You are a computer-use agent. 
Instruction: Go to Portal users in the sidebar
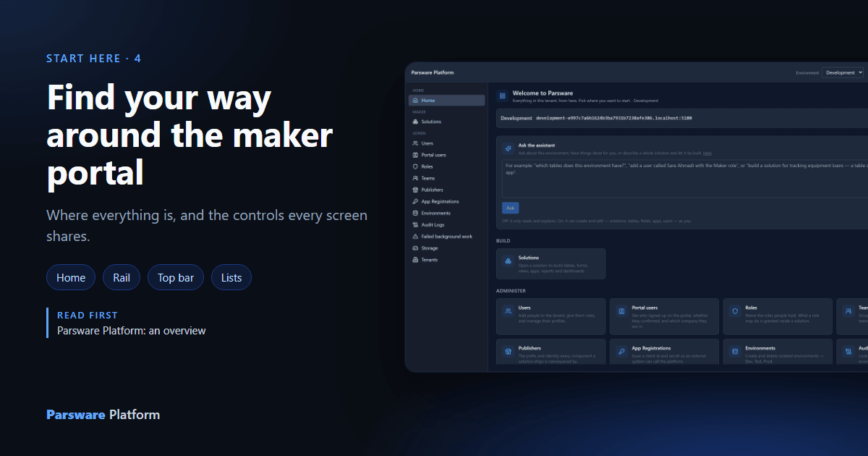[x=446, y=155]
